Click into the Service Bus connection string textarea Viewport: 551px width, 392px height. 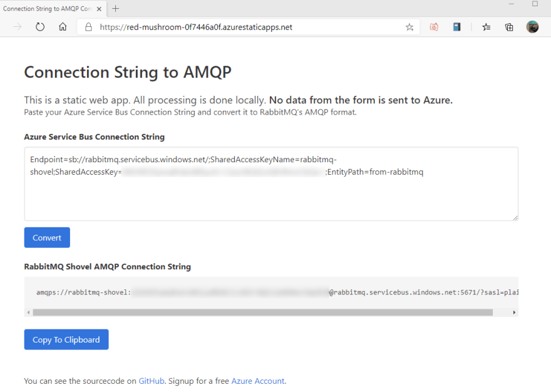pos(271,184)
